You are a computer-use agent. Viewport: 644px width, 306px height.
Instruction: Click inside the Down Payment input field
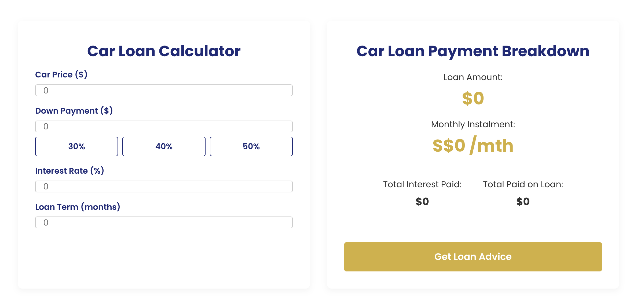coord(163,126)
